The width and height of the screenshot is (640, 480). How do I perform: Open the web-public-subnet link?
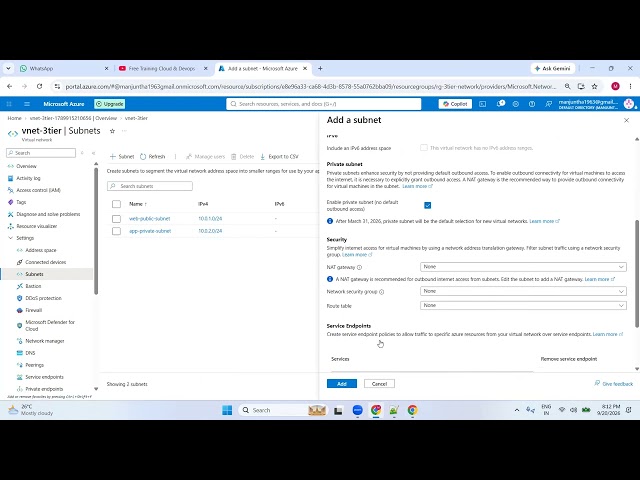coord(149,219)
